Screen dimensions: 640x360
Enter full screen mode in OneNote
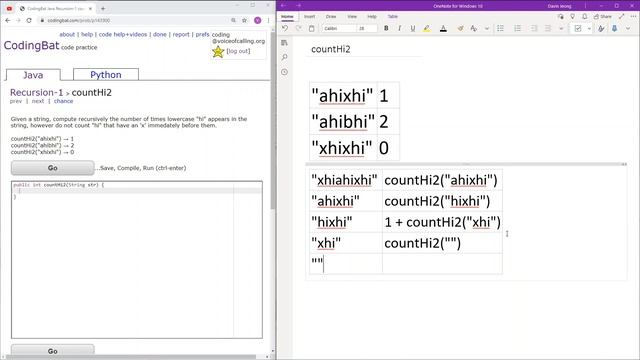(622, 16)
